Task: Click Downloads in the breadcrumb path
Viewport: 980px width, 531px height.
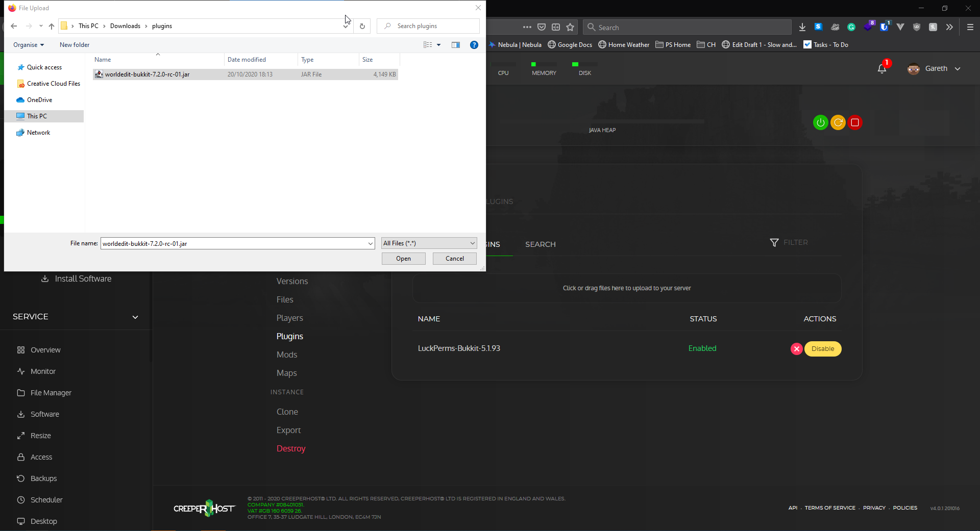Action: pos(125,26)
